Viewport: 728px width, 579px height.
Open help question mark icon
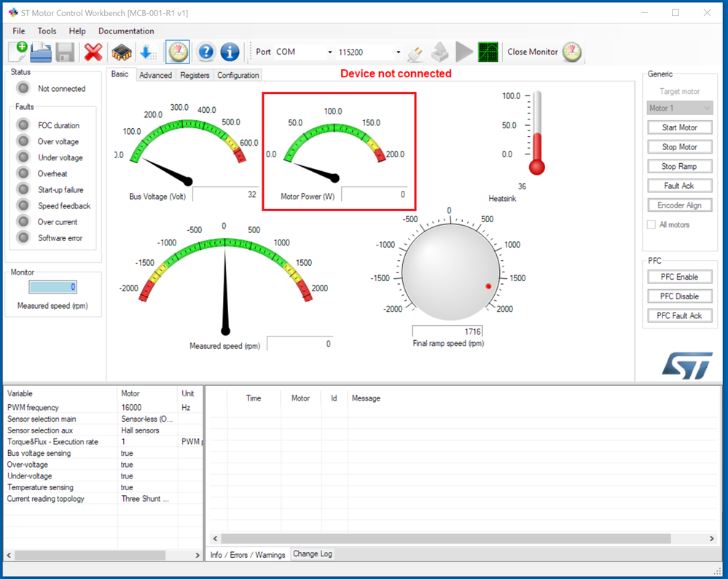[x=206, y=52]
